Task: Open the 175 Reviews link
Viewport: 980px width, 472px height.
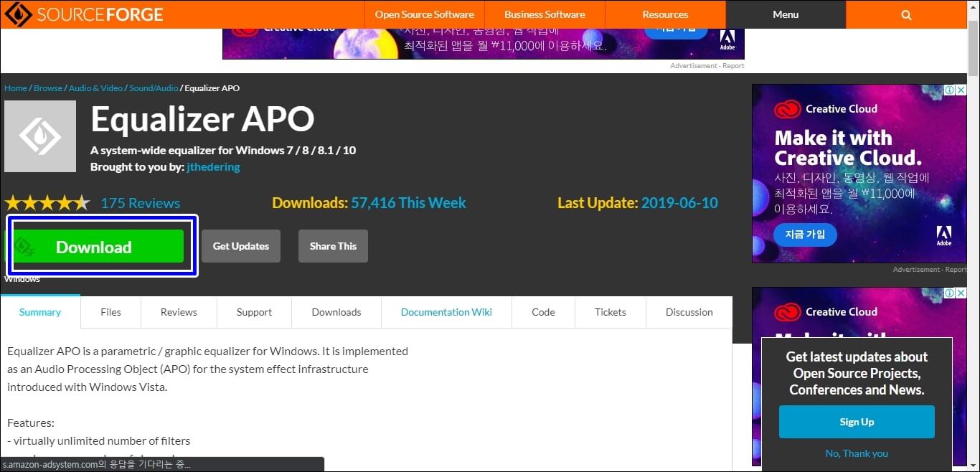Action: point(141,203)
